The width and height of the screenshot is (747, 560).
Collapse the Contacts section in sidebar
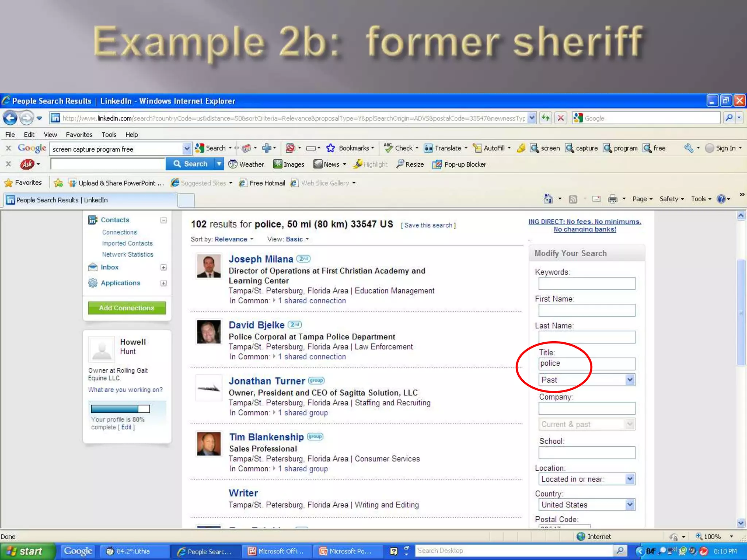(164, 220)
